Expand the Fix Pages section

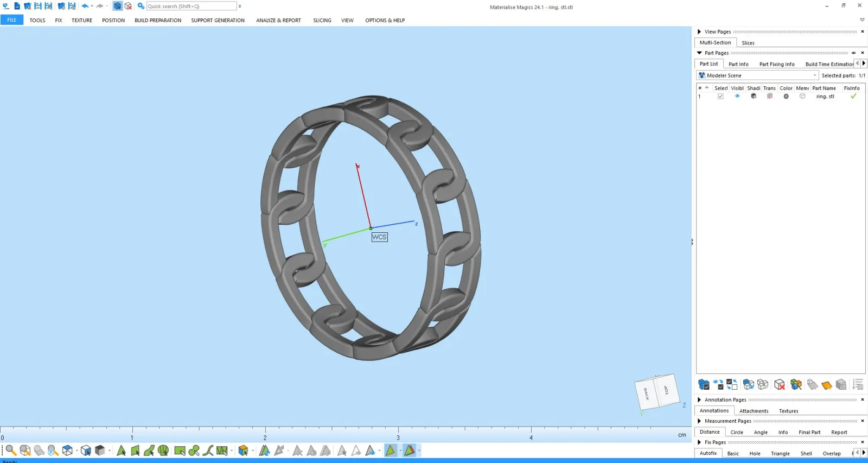(699, 442)
